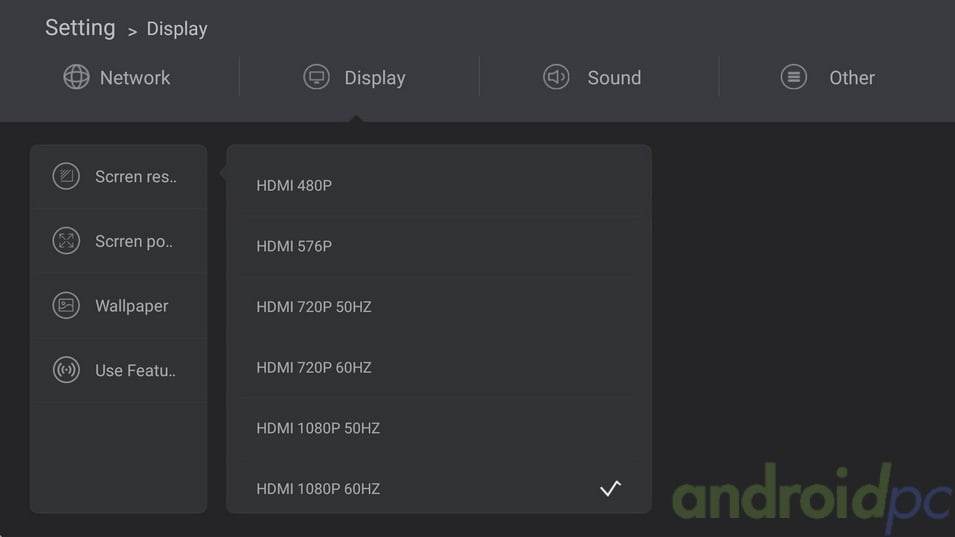
Task: Click the Sound speaker icon
Action: pyautogui.click(x=556, y=77)
